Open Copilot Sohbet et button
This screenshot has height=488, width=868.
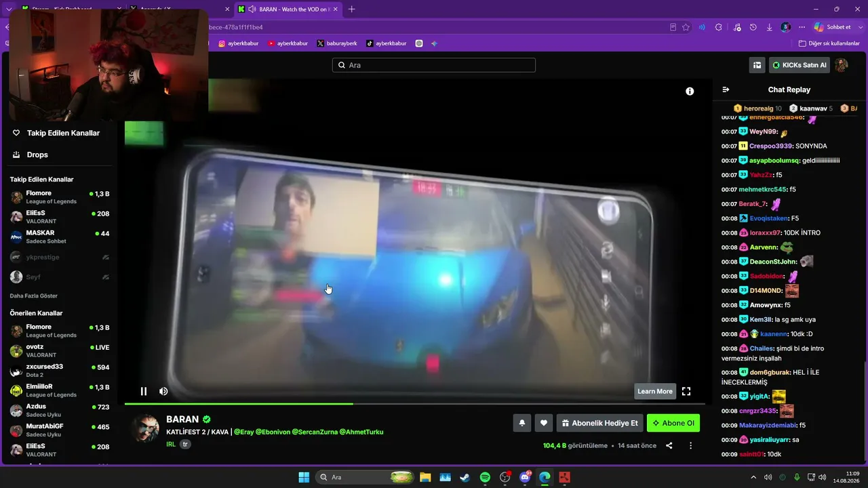pyautogui.click(x=833, y=27)
